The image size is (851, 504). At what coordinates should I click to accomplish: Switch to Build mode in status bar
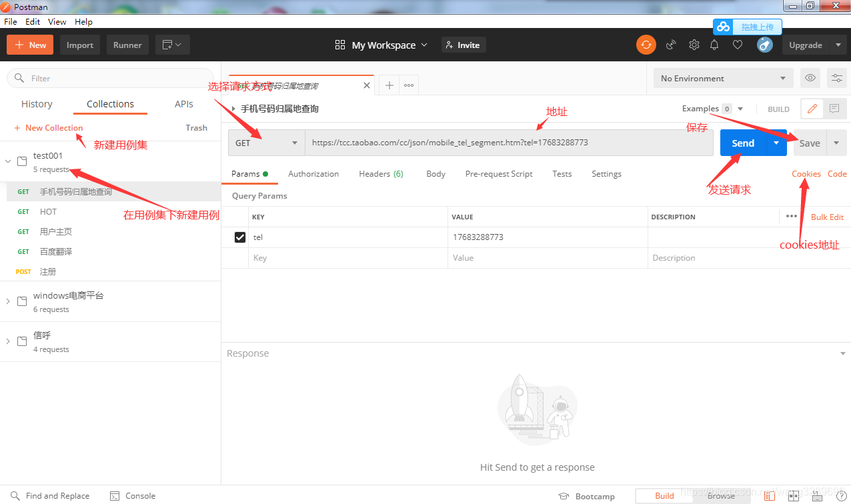pos(664,496)
